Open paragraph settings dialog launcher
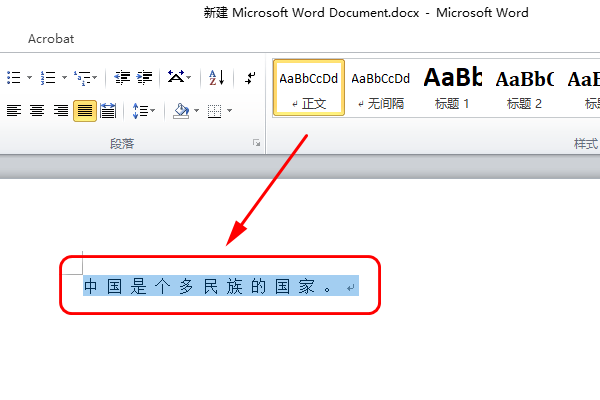The image size is (600, 400). point(256,143)
